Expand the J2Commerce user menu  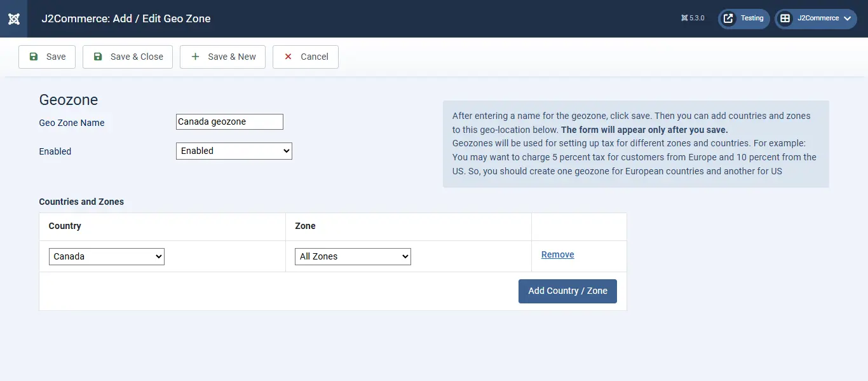(x=816, y=18)
